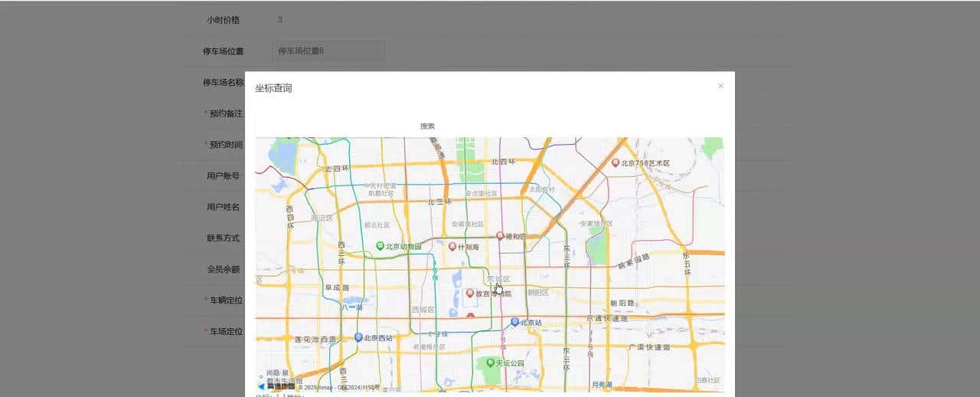Click the 西城区 label on map

[x=423, y=310]
